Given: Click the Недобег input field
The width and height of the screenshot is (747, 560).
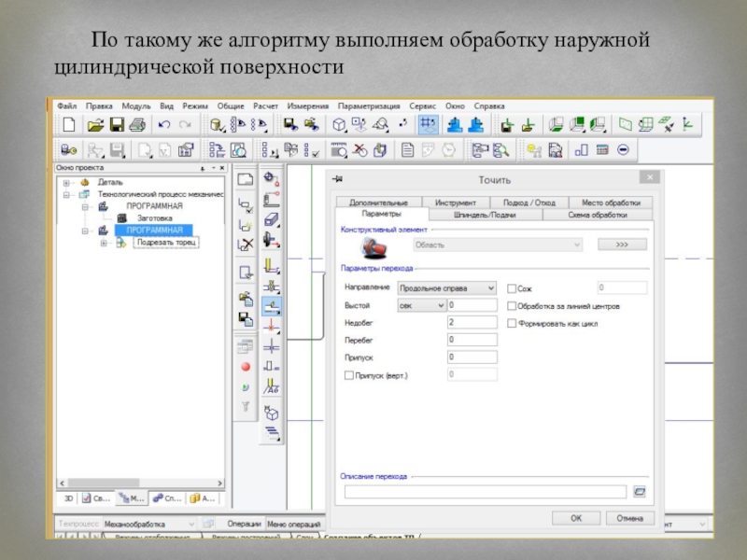Looking at the screenshot, I should [472, 323].
